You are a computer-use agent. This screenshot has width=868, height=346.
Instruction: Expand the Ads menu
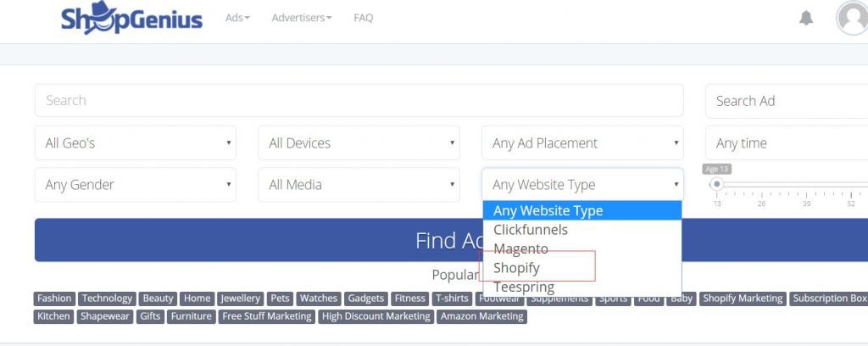(x=237, y=18)
